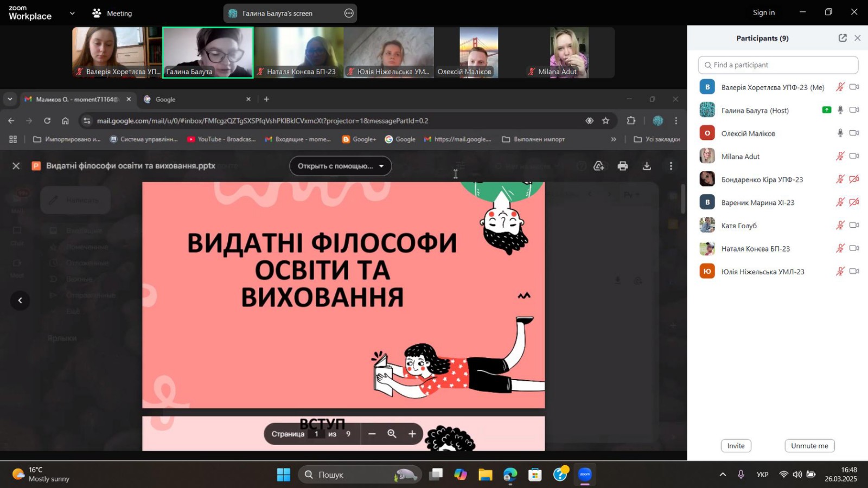
Task: Click Add to Drive icon
Action: point(598,166)
